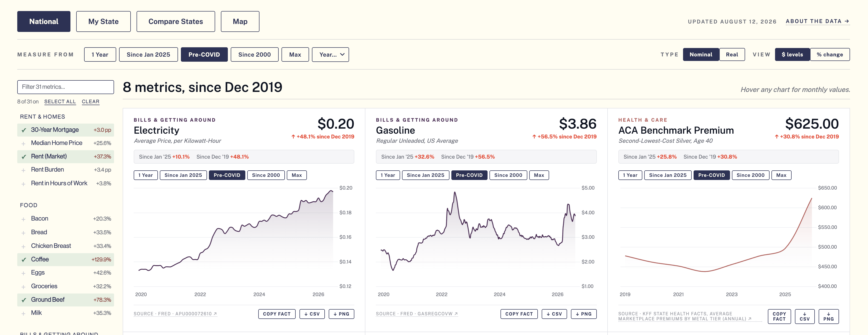The image size is (868, 335).
Task: Open the My State tab
Action: pyautogui.click(x=103, y=22)
